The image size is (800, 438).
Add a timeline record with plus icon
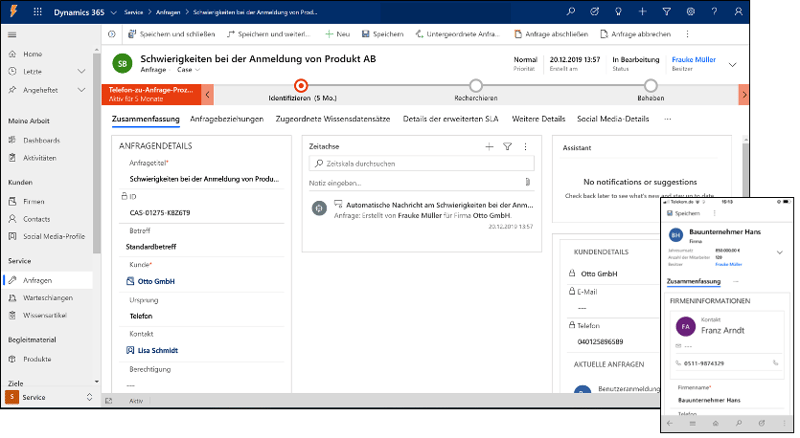click(x=489, y=147)
